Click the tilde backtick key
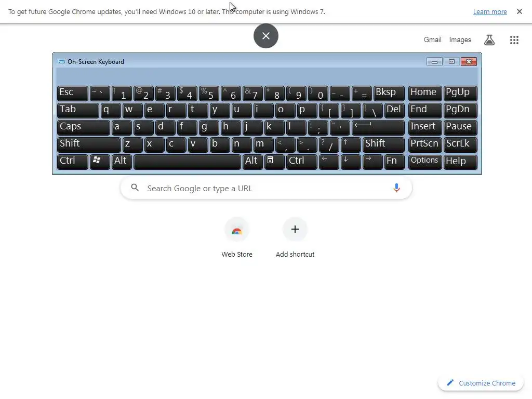 pos(100,93)
